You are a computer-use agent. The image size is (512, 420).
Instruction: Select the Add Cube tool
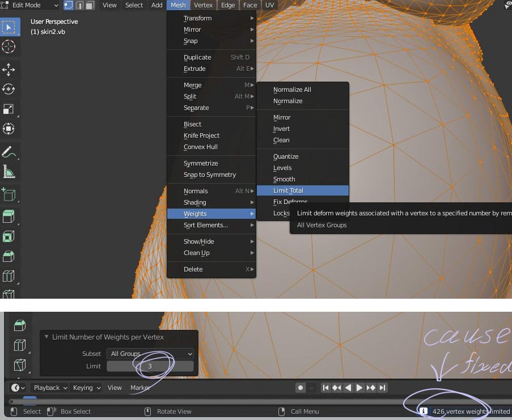(x=9, y=194)
